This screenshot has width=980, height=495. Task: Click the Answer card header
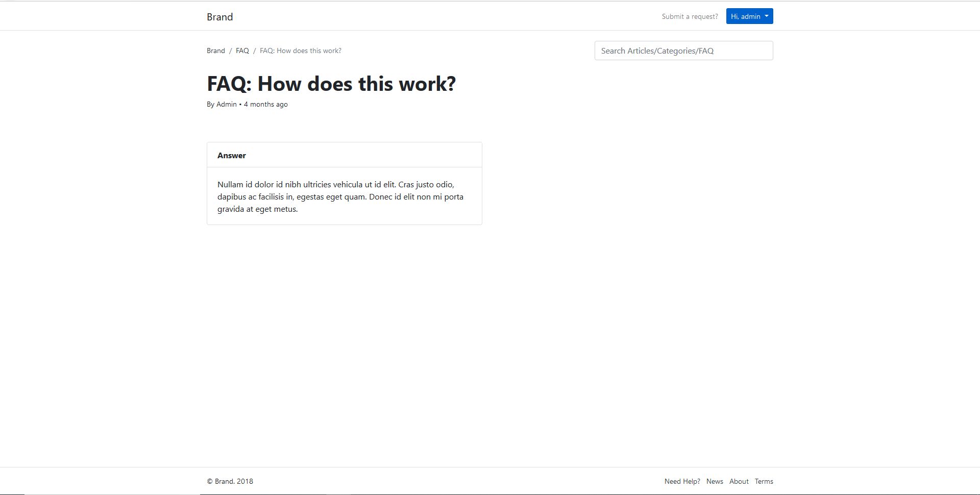point(232,155)
